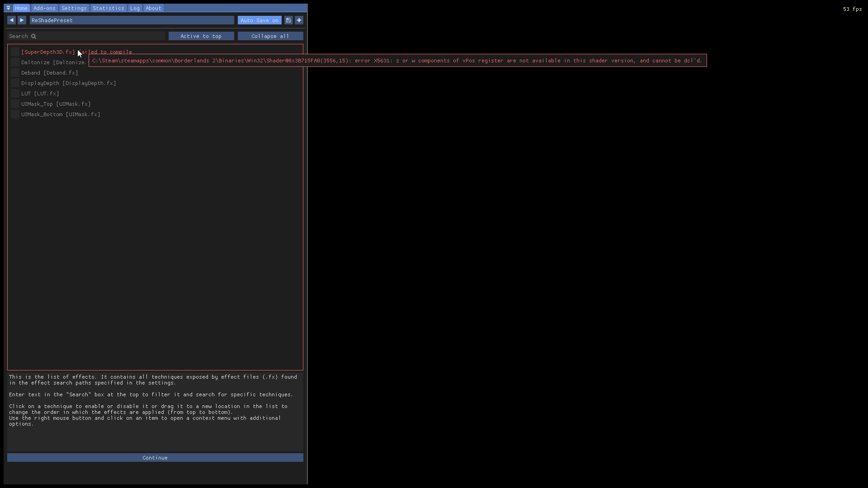The width and height of the screenshot is (868, 488).
Task: Add a new preset with the plus icon
Action: click(299, 20)
